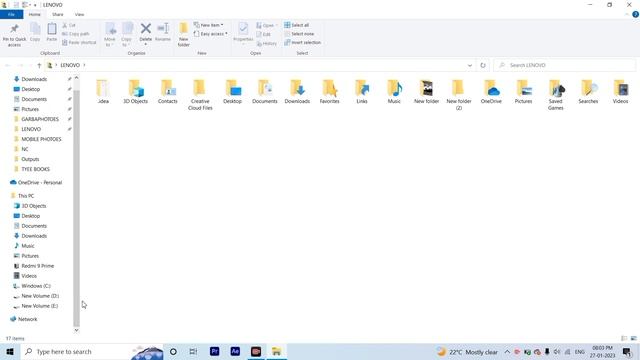Select Network in navigation pane
Image resolution: width=640 pixels, height=360 pixels.
pos(27,319)
